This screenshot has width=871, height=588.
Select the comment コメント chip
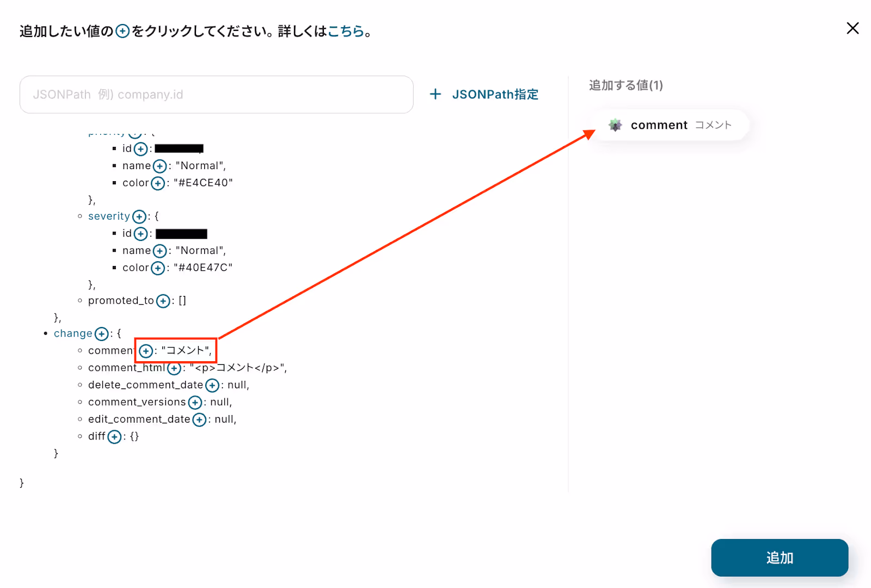[x=670, y=125]
